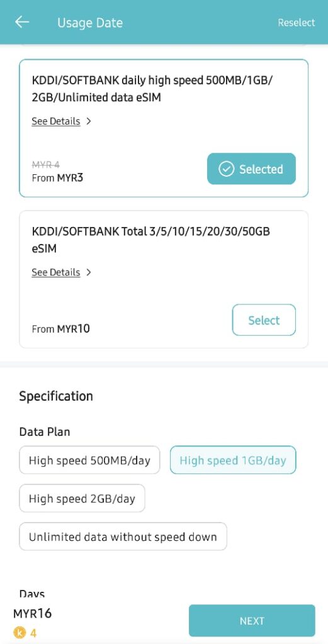Tap the Usage Date page title
Screen dimensions: 328x644
tap(90, 22)
